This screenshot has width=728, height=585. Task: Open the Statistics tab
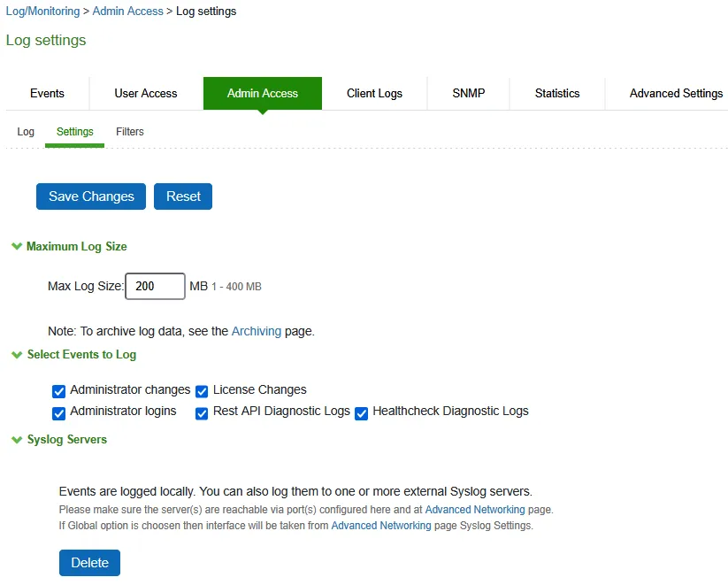pyautogui.click(x=557, y=94)
